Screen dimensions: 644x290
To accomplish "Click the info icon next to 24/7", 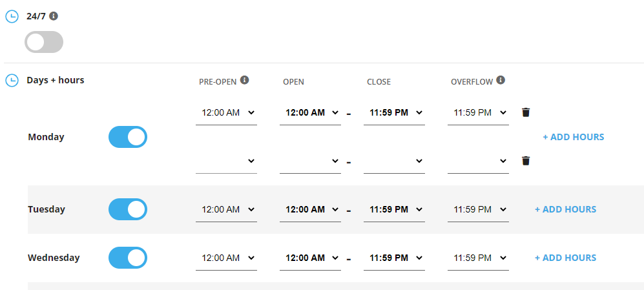I will (54, 16).
